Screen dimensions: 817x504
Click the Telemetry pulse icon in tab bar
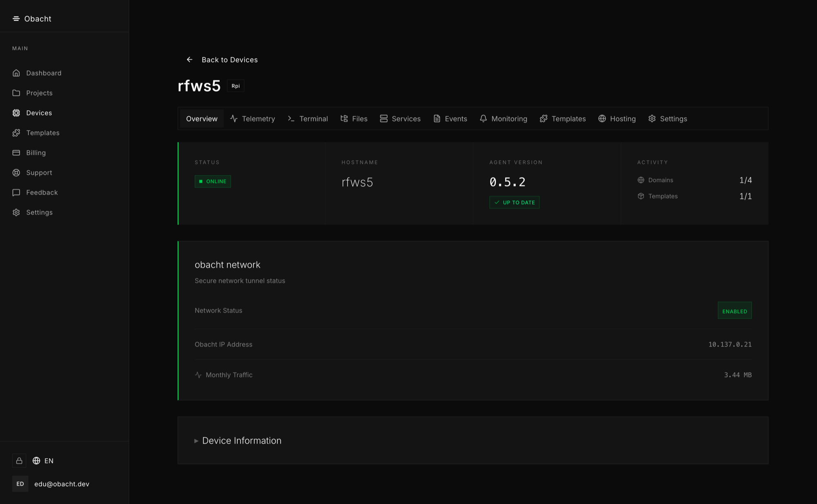(234, 118)
